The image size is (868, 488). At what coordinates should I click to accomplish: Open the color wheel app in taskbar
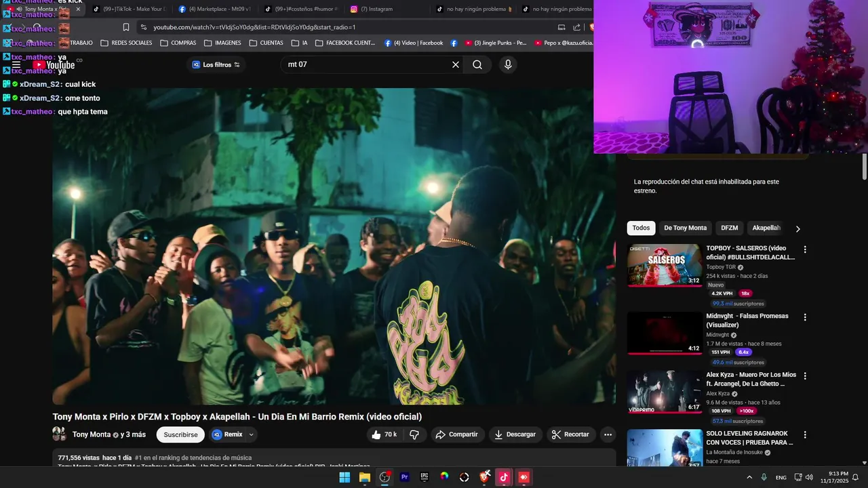pos(444,477)
